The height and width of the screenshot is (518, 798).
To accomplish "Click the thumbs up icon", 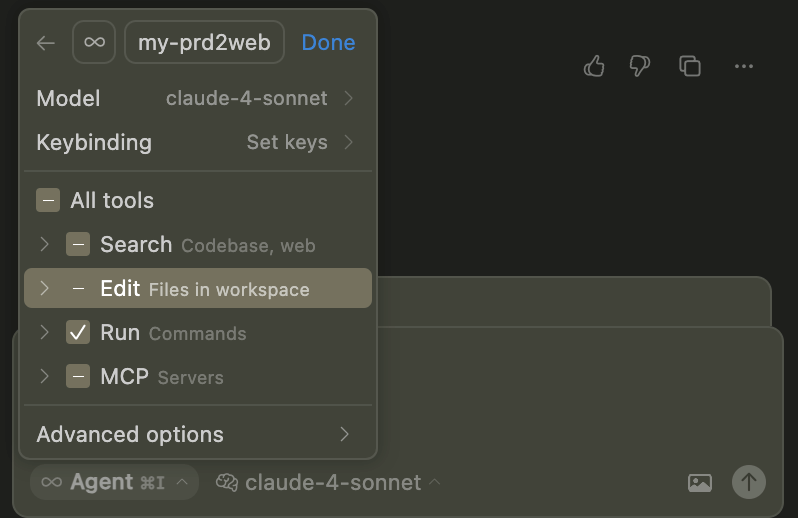I will pyautogui.click(x=594, y=66).
